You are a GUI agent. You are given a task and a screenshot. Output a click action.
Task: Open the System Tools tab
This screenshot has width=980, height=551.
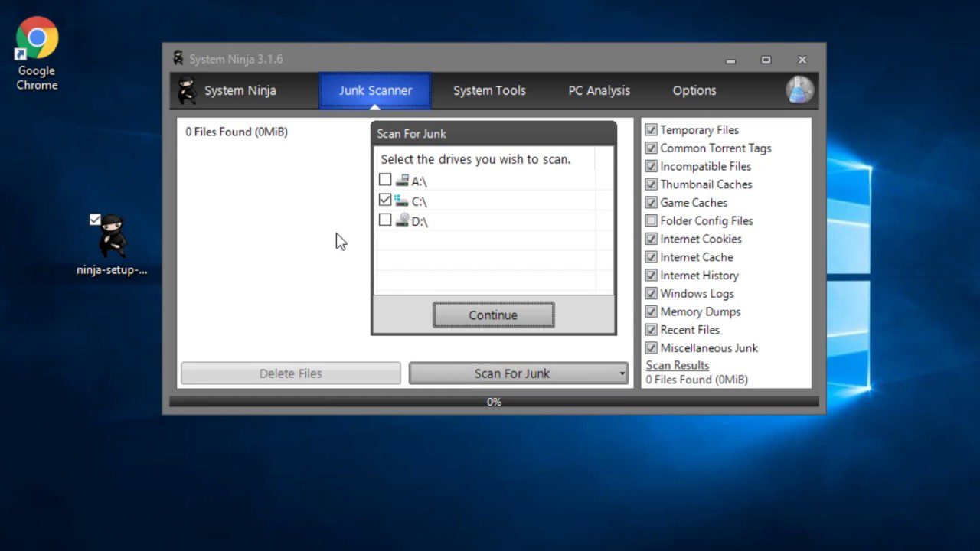pos(489,90)
